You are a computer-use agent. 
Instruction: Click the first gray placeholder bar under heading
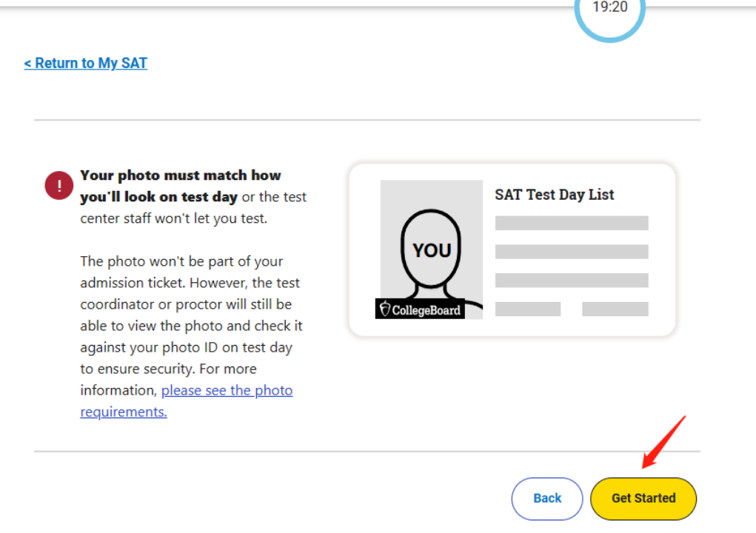tap(571, 223)
